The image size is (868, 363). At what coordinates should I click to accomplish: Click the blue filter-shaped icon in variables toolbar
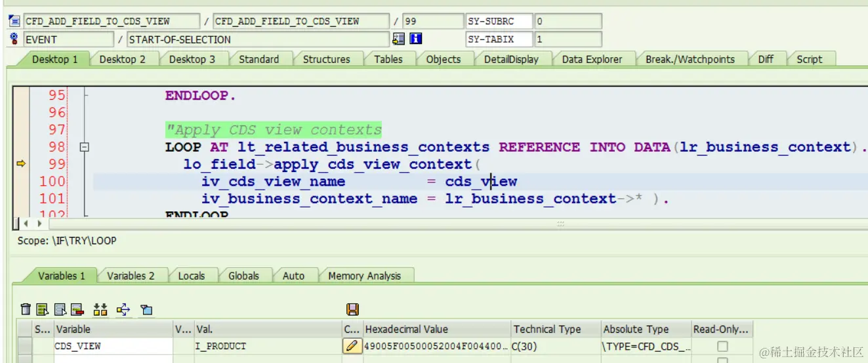[x=146, y=309]
